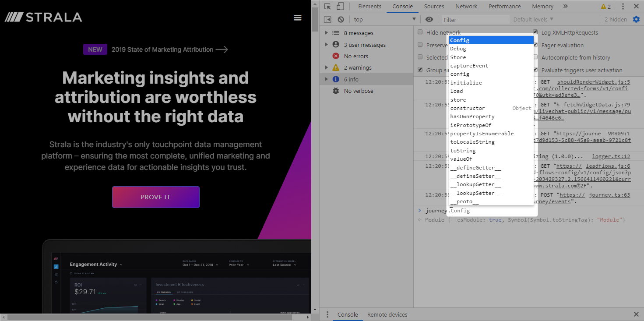Expand the 8 messages group
Viewport: 644px width, 321px height.
(x=326, y=33)
